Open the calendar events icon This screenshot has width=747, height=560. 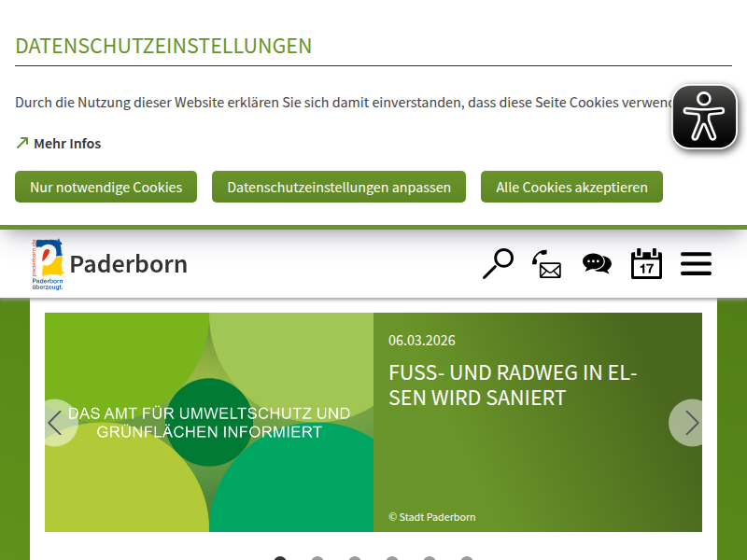click(646, 264)
